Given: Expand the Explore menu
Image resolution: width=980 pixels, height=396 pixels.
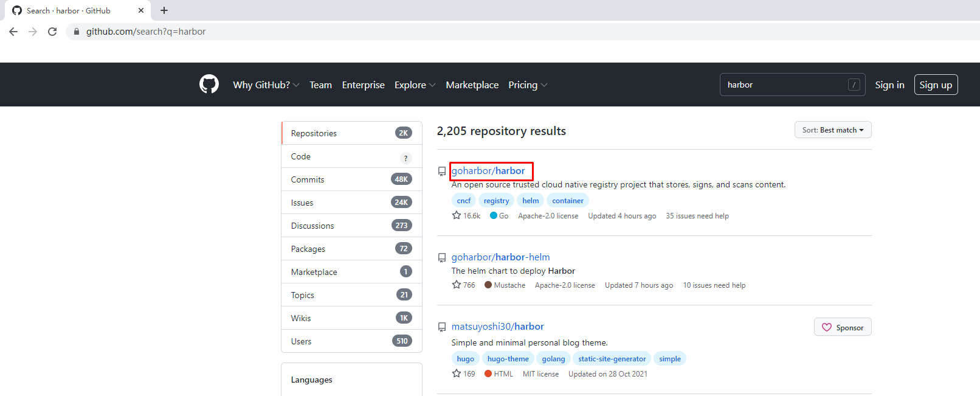Looking at the screenshot, I should point(415,85).
